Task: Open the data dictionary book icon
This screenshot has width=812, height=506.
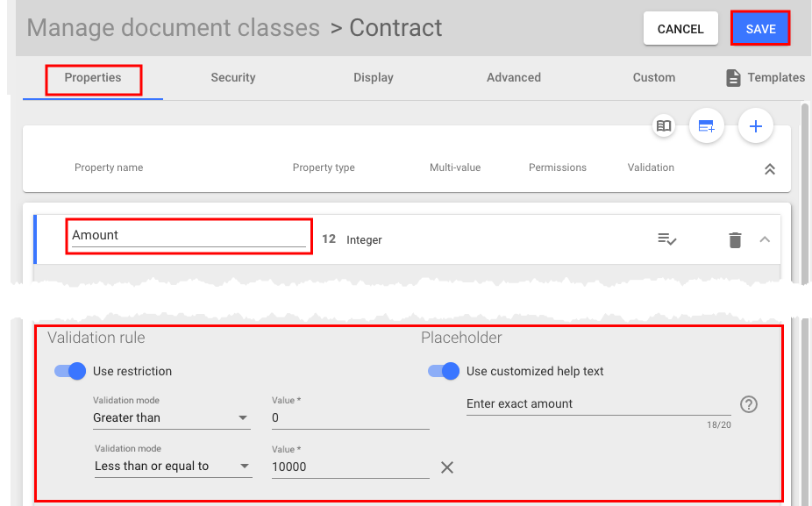Action: point(664,126)
